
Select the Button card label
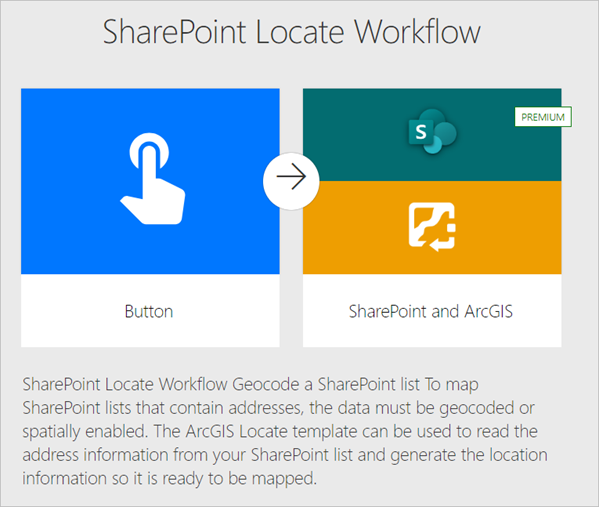[x=149, y=311]
